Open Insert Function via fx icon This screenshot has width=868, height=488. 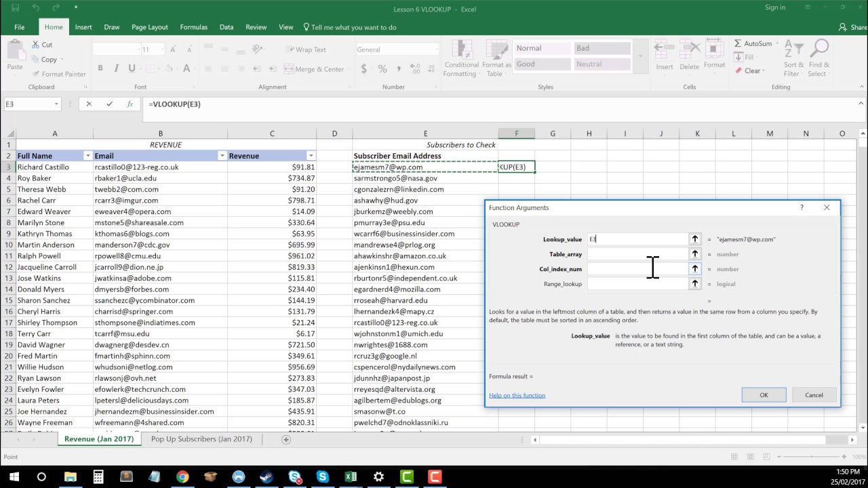pyautogui.click(x=130, y=104)
